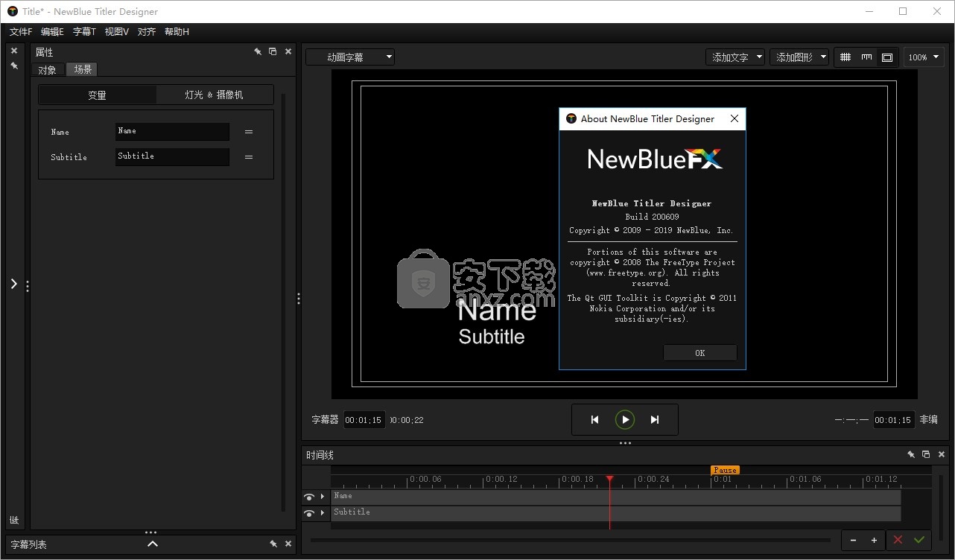
Task: Expand the Subtitle track in timeline
Action: [x=323, y=513]
